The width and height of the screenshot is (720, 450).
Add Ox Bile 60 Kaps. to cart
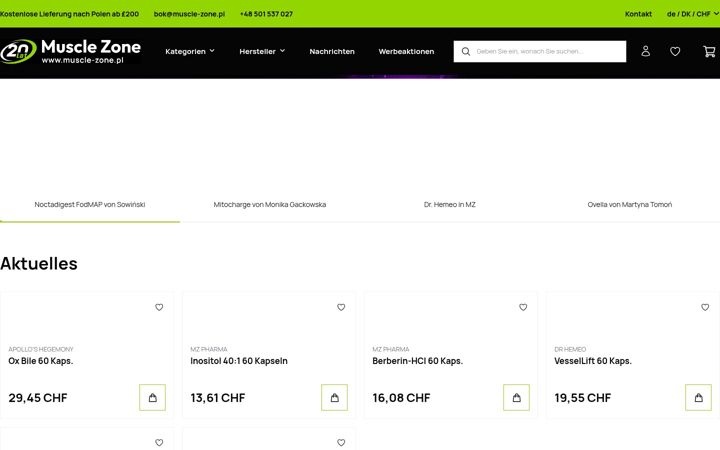pos(152,397)
